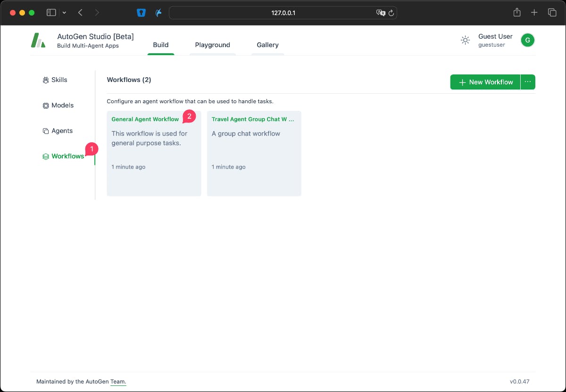Open Agents in the sidebar

(58, 131)
